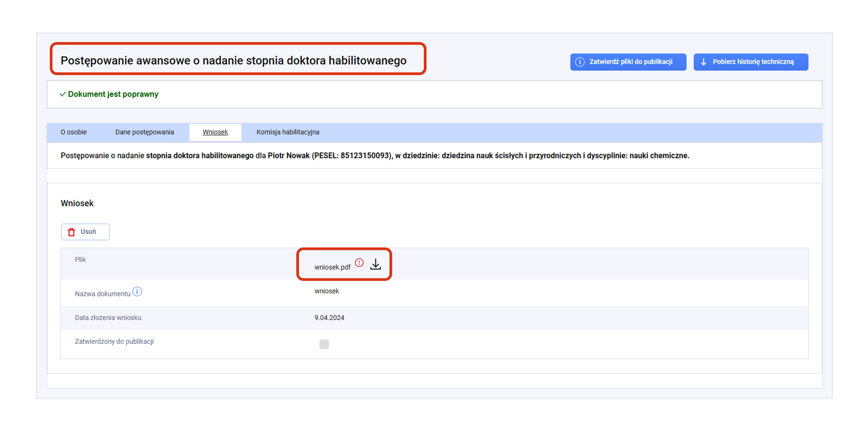Click the Pobierz historię techniczną button
The width and height of the screenshot is (868, 446).
click(x=750, y=62)
